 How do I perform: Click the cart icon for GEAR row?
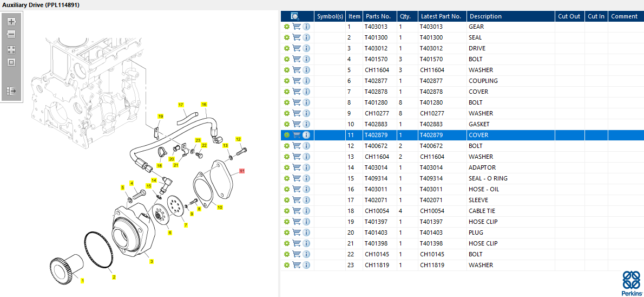pyautogui.click(x=297, y=27)
